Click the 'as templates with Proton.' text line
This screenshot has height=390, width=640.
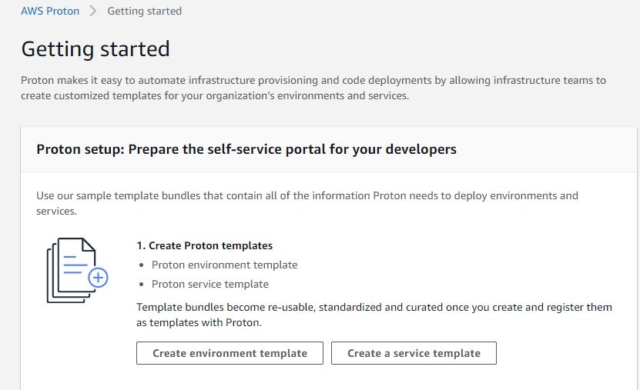click(199, 323)
